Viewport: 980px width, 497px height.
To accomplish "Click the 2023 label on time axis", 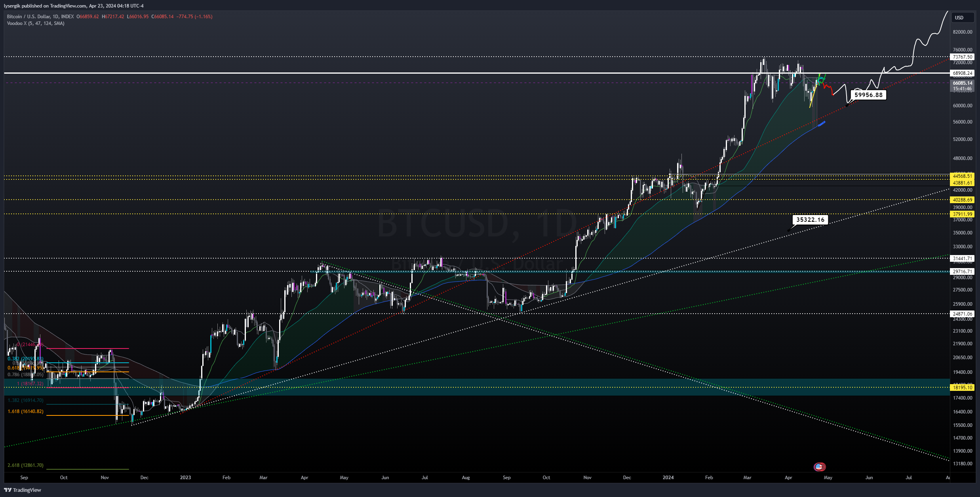I will [185, 478].
